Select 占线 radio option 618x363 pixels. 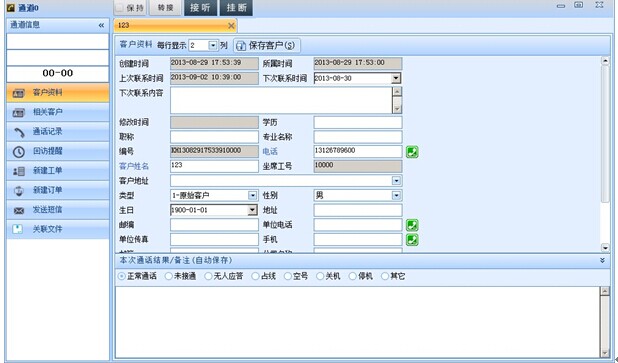[264, 276]
